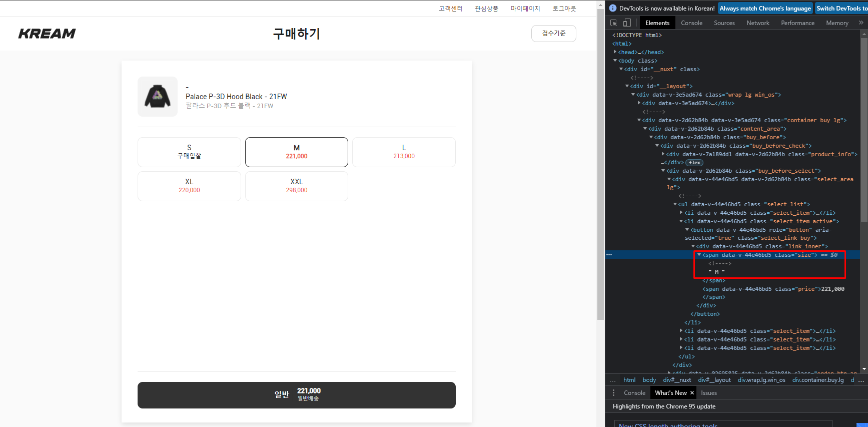Collapse the body element node
Image resolution: width=868 pixels, height=427 pixels.
point(615,61)
